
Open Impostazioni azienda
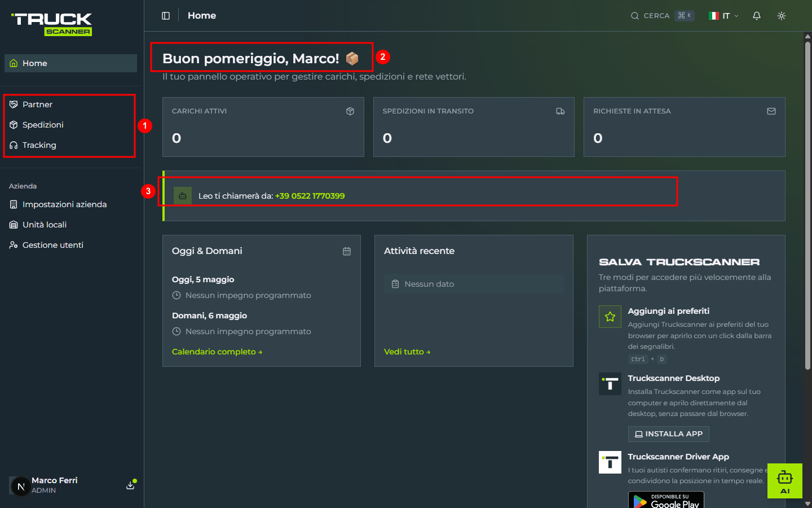70,204
